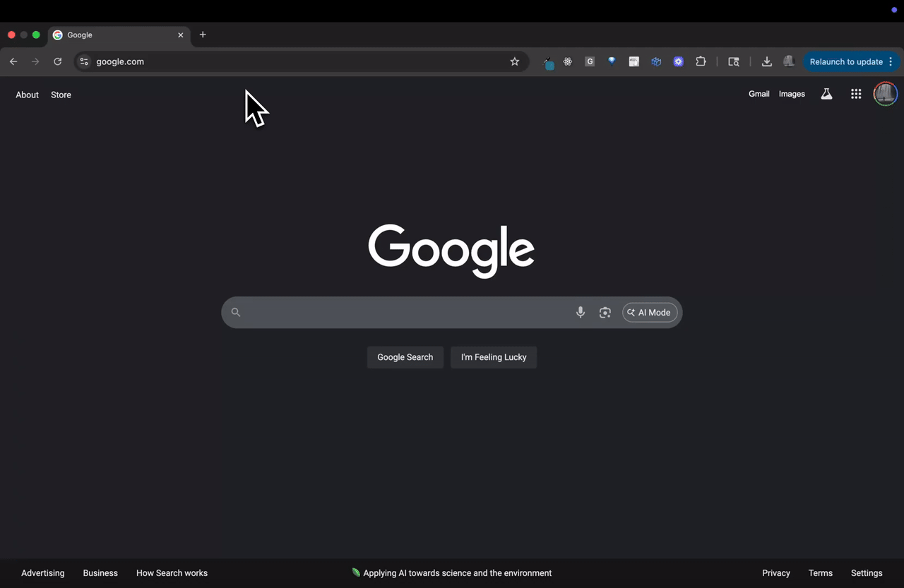Open the Terms link

pos(821,573)
